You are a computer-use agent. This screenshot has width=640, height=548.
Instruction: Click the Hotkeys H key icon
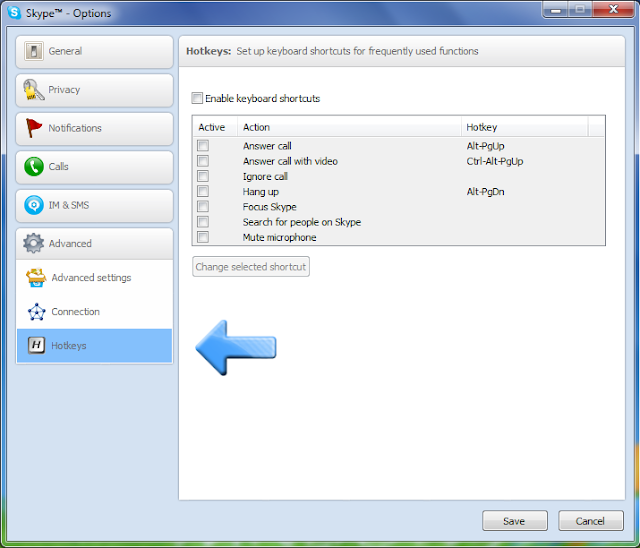(x=36, y=346)
